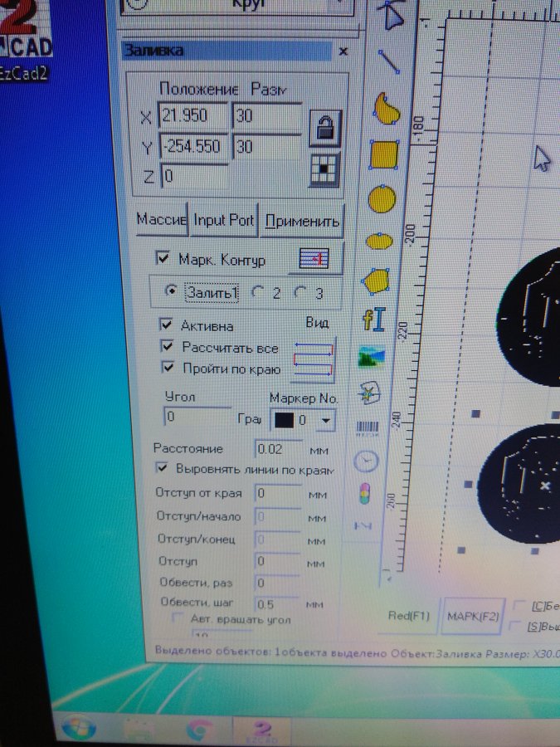Click the bitmap image import tool
560x747 pixels.
tap(371, 357)
